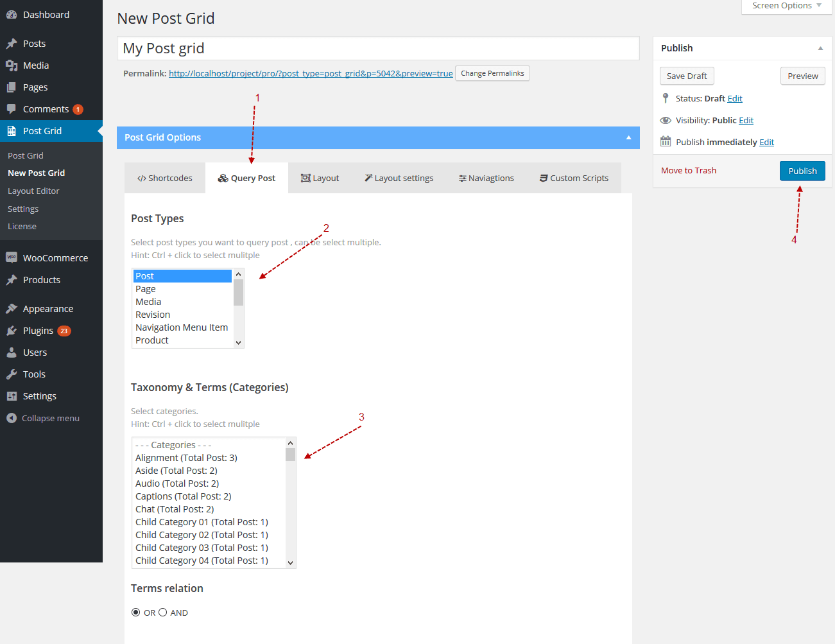Click the Pages sidebar icon

coord(12,87)
